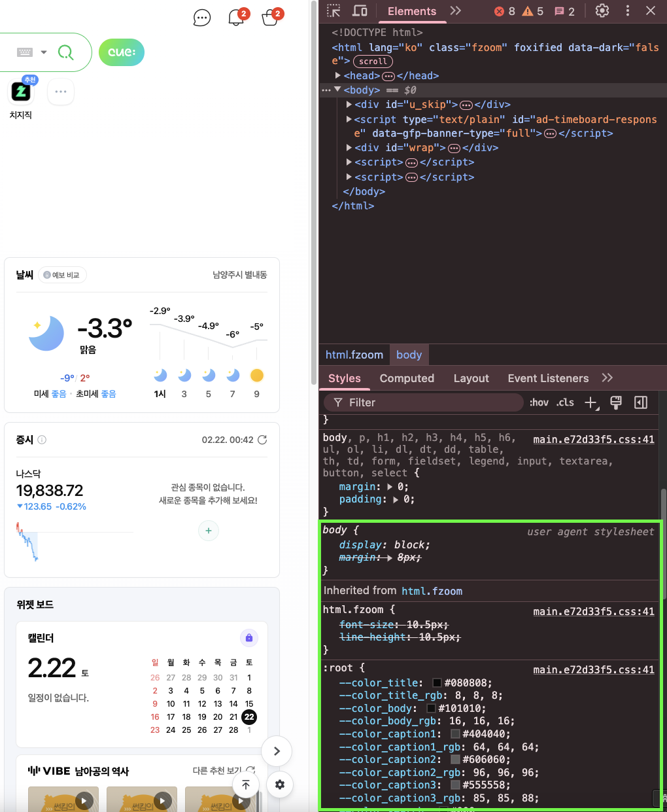Switch to the Layout tab

(471, 378)
